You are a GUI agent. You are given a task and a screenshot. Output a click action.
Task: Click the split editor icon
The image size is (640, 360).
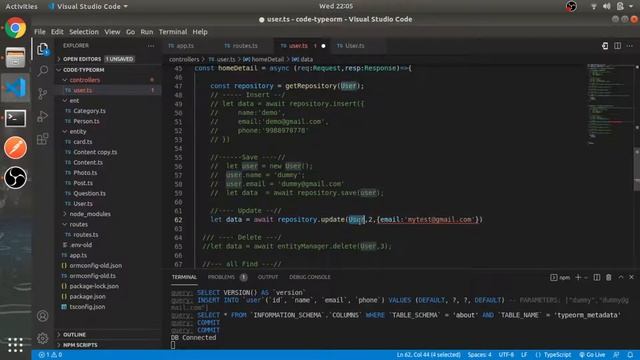[x=618, y=46]
